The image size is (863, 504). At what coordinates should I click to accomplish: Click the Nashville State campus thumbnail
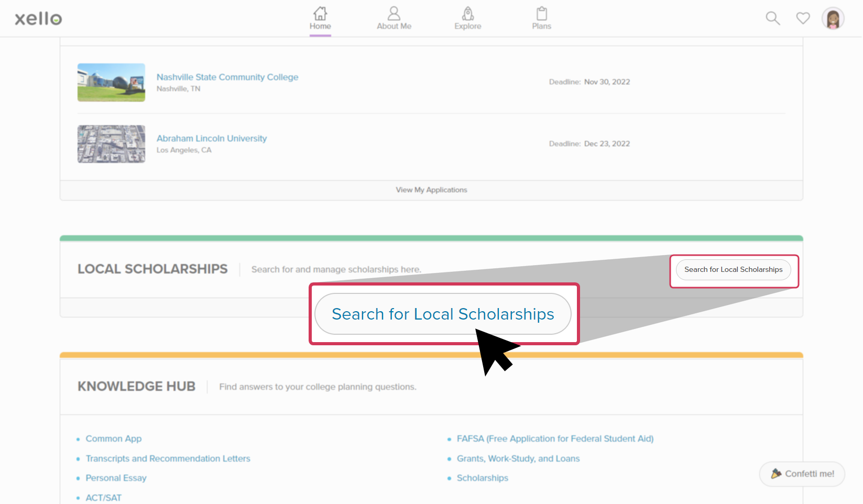[111, 82]
